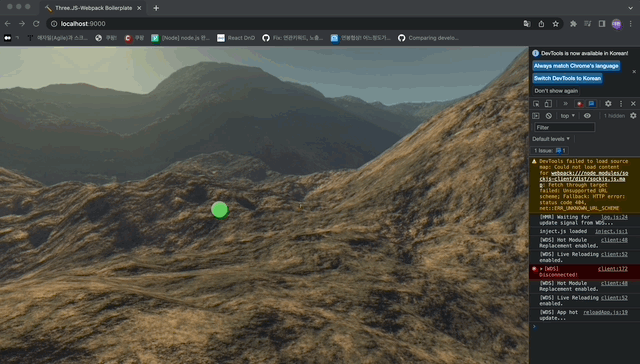Select the Three.JS-Webpack Boilerplate tab
Image resolution: width=640 pixels, height=364 pixels.
coord(93,8)
